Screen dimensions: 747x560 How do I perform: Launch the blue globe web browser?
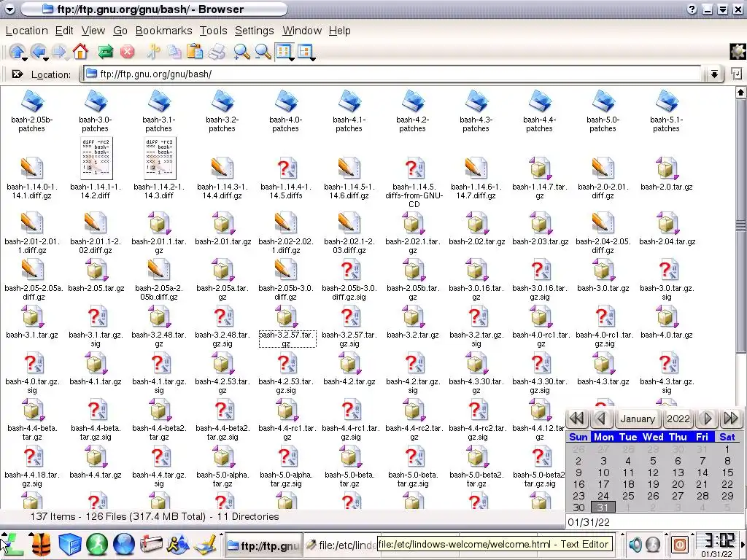[124, 544]
